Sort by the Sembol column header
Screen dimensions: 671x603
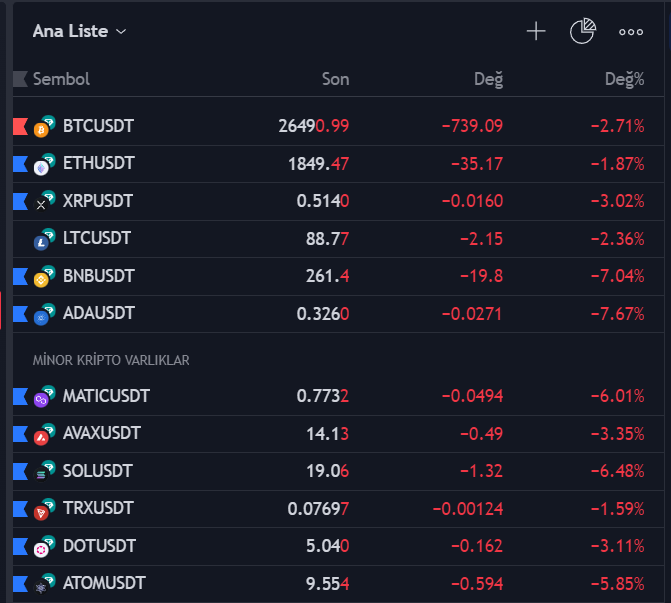click(x=61, y=79)
